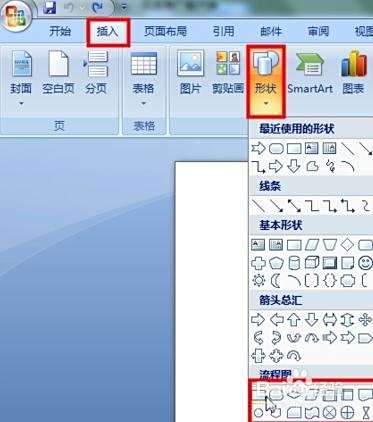Choose the freeform shape in 最近使用的形状
Image resolution: width=373 pixels, height=422 pixels.
click(312, 166)
